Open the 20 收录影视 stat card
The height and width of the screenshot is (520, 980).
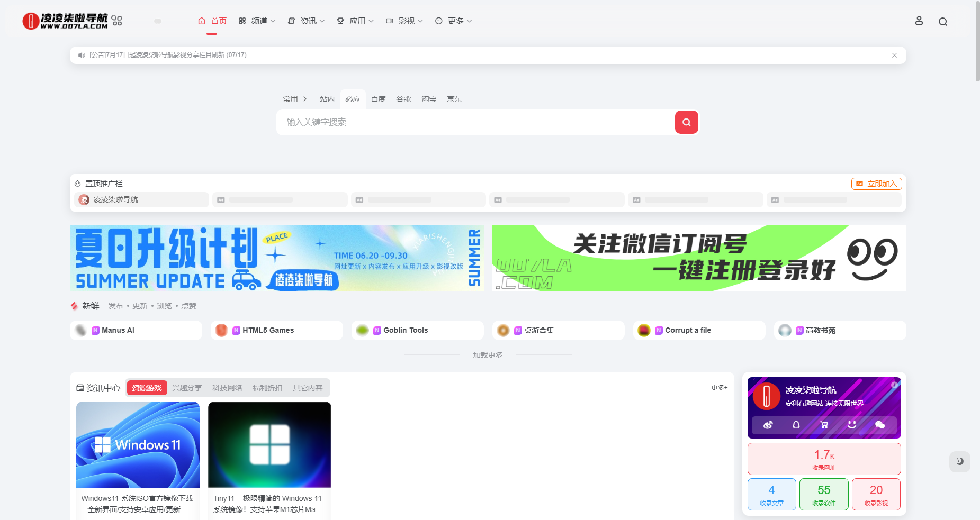[876, 495]
